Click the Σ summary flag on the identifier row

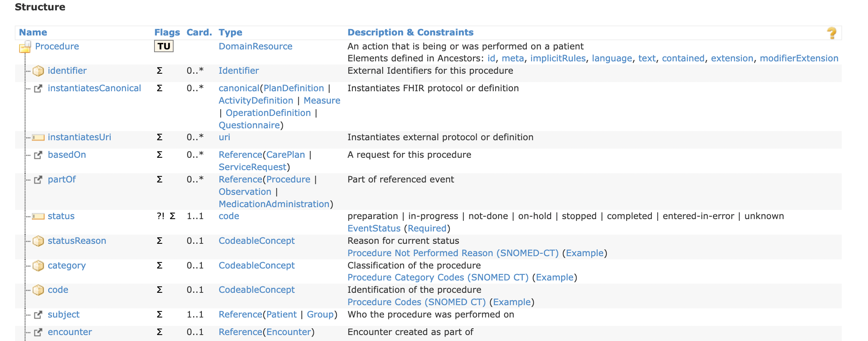pyautogui.click(x=159, y=71)
